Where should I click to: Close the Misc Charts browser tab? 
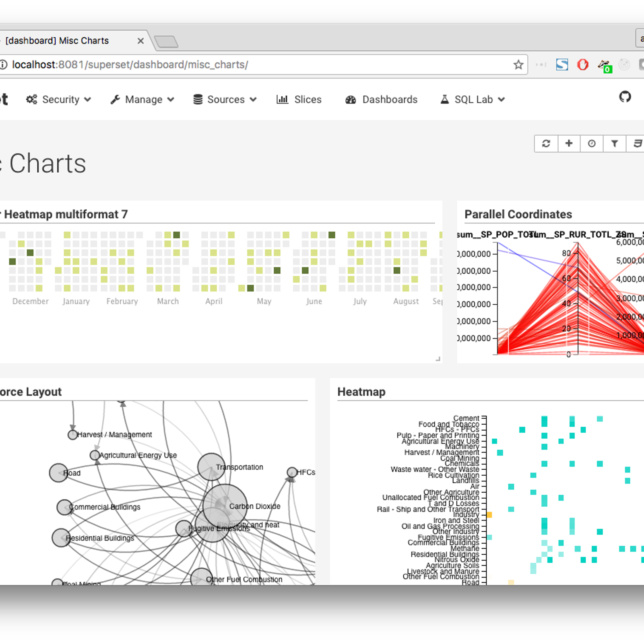[x=140, y=41]
